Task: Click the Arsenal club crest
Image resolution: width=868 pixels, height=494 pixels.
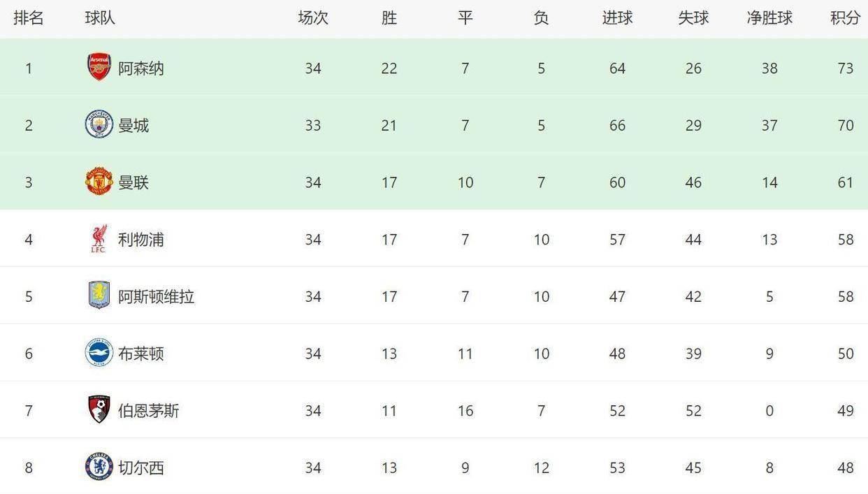Action: point(99,67)
